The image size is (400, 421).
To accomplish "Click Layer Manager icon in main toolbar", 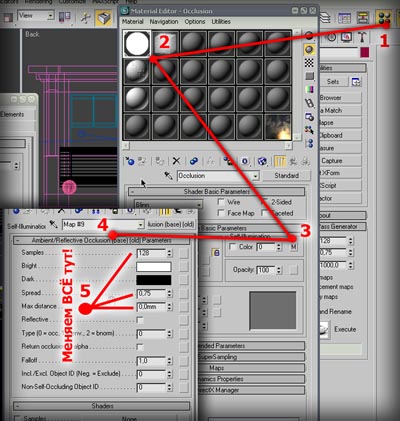I will (x=324, y=18).
